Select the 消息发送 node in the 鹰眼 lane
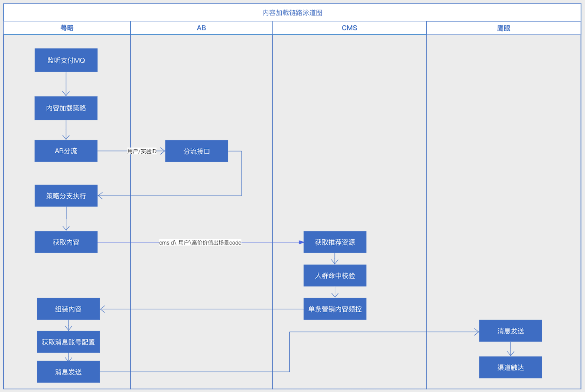585x392 pixels. click(x=510, y=331)
